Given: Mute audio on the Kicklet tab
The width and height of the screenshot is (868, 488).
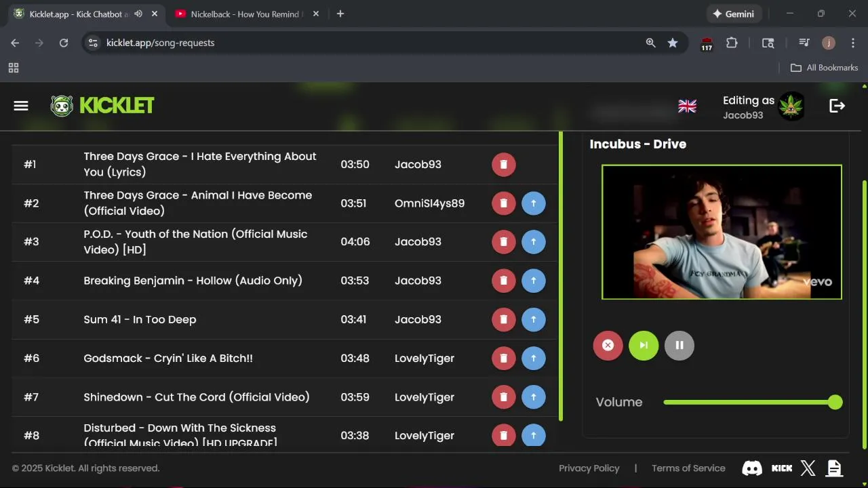Looking at the screenshot, I should 138,14.
